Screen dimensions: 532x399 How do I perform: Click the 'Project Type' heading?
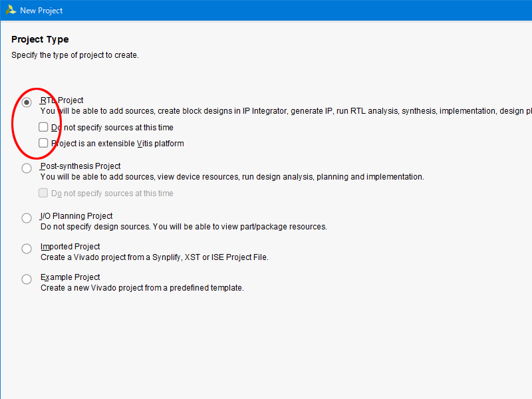tap(40, 40)
